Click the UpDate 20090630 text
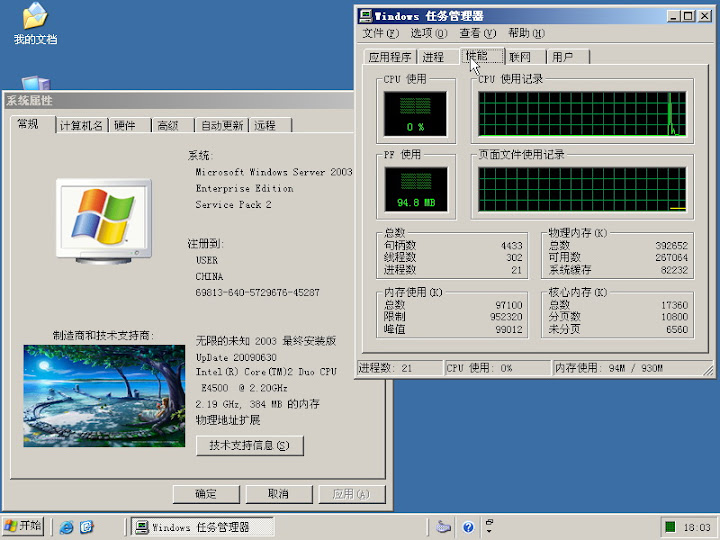This screenshot has height=540, width=720. pyautogui.click(x=236, y=357)
